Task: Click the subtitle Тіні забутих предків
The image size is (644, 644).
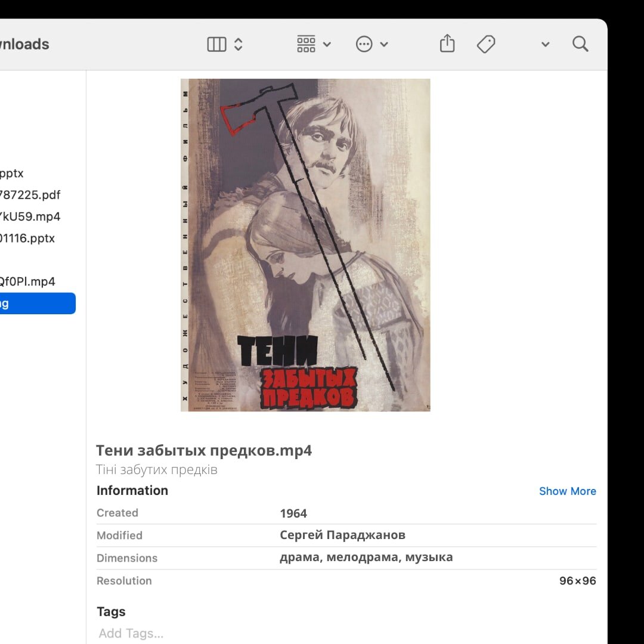Action: 156,469
